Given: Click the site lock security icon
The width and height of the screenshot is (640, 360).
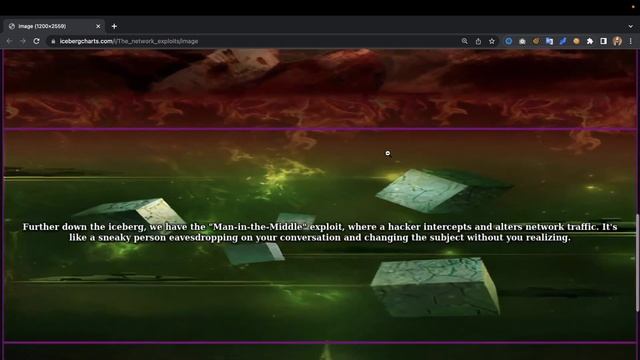Looking at the screenshot, I should click(x=53, y=41).
